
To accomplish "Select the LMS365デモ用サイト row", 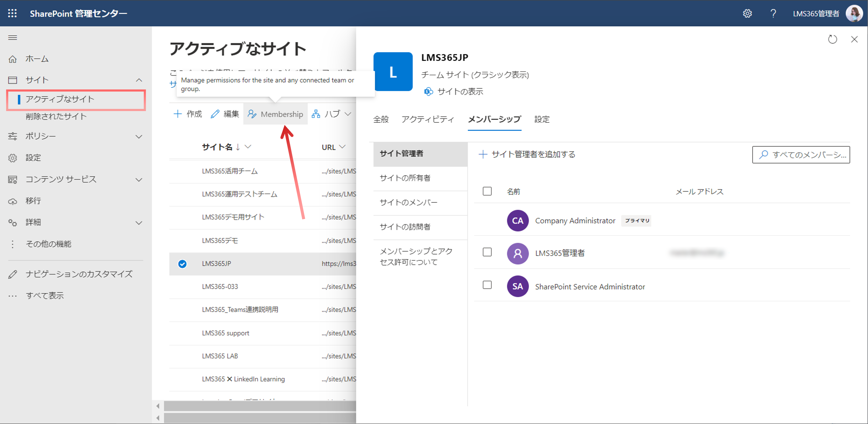I will coord(262,217).
